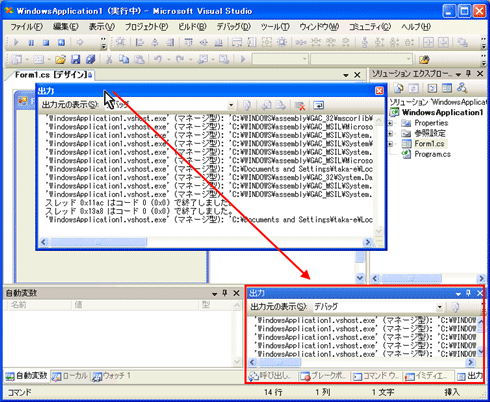Toggle auto-hide pin on 自動変数 panel
This screenshot has width=490, height=402.
(225, 293)
